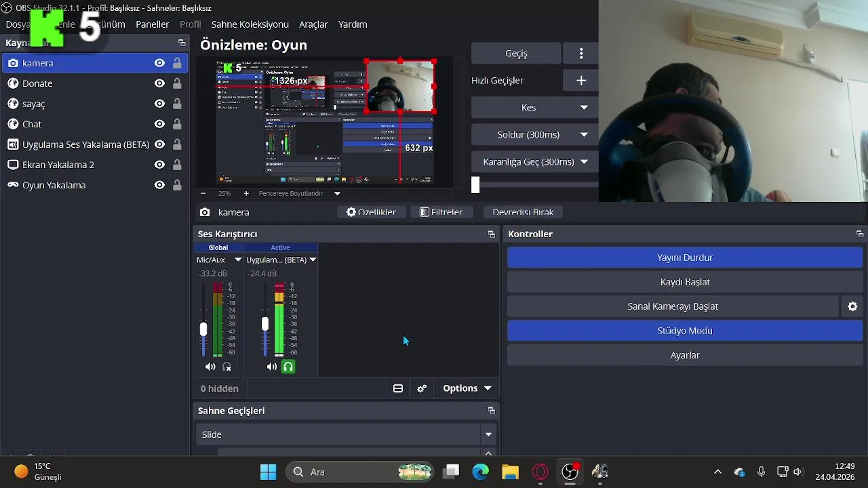This screenshot has height=488, width=868.
Task: Lock Oyun Yakalama source
Action: [x=177, y=185]
